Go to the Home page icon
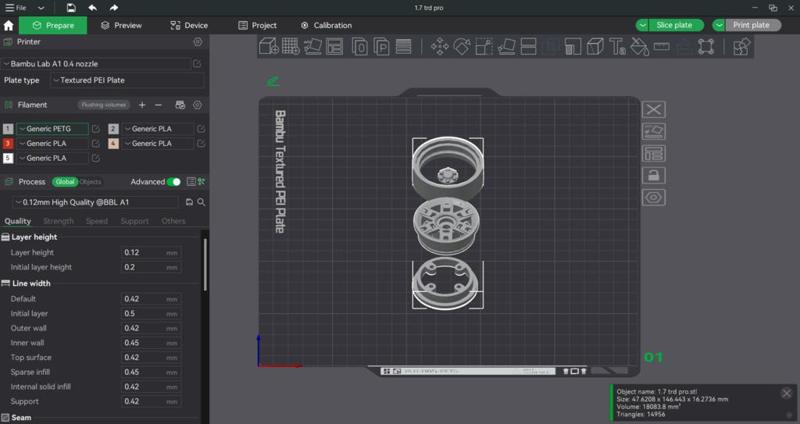This screenshot has height=424, width=800. 9,25
